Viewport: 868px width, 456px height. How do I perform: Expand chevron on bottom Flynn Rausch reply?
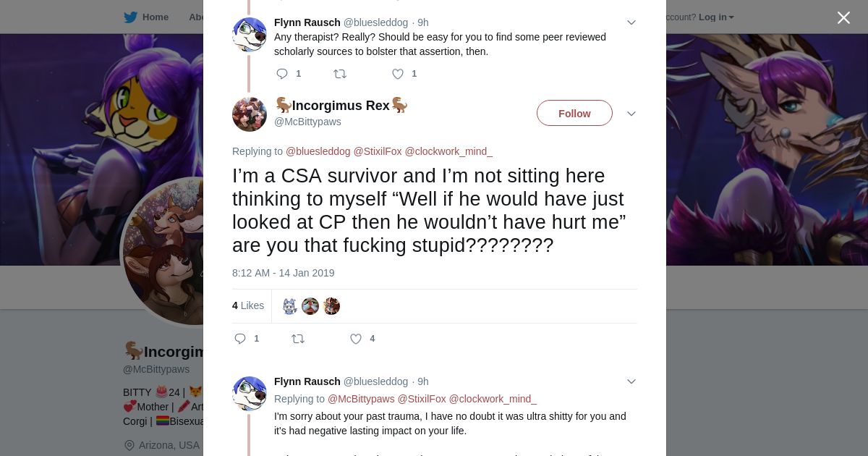(631, 381)
